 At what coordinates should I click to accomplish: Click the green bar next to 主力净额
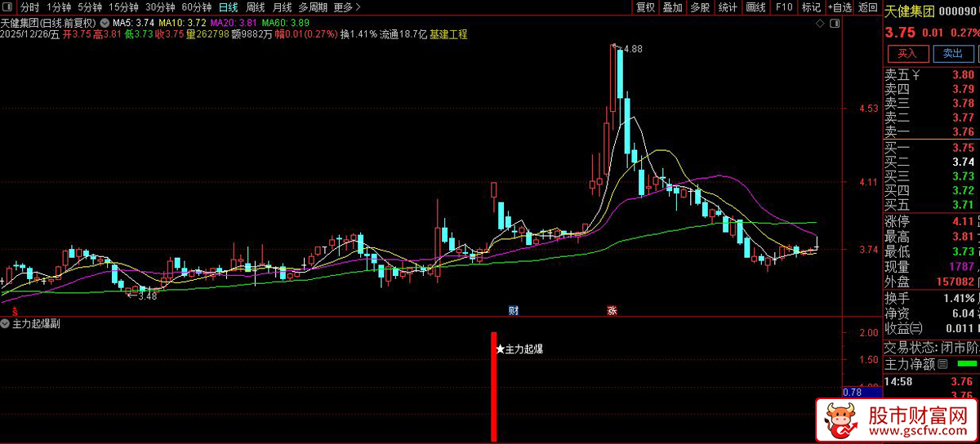[966, 363]
